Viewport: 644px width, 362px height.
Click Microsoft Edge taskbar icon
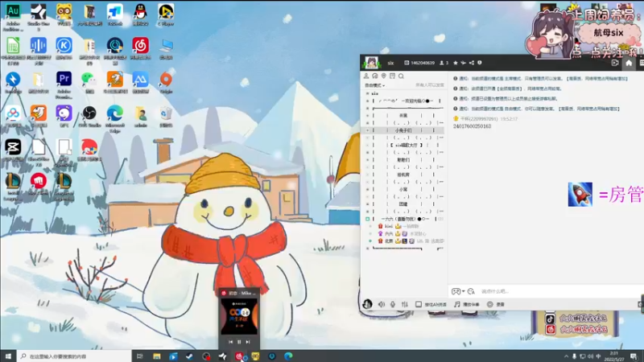pyautogui.click(x=288, y=356)
